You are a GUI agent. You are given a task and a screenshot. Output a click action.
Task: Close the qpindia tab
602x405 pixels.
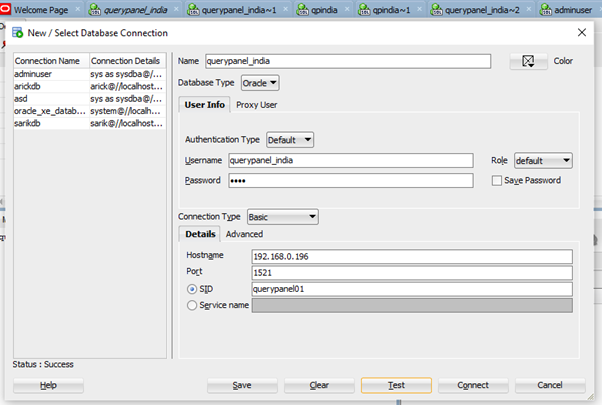click(347, 9)
